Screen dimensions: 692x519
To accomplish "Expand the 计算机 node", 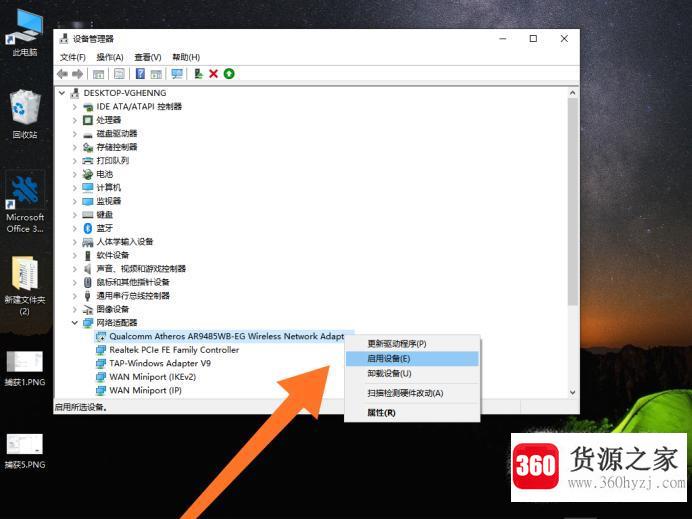I will [75, 188].
